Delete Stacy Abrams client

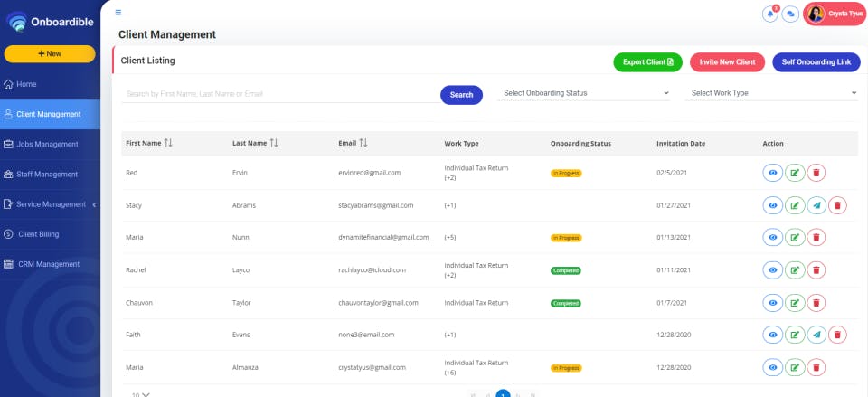837,205
